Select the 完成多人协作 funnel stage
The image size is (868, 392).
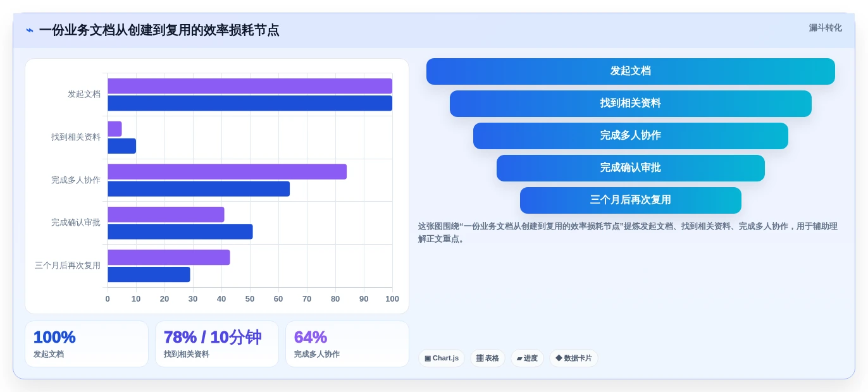click(x=631, y=136)
